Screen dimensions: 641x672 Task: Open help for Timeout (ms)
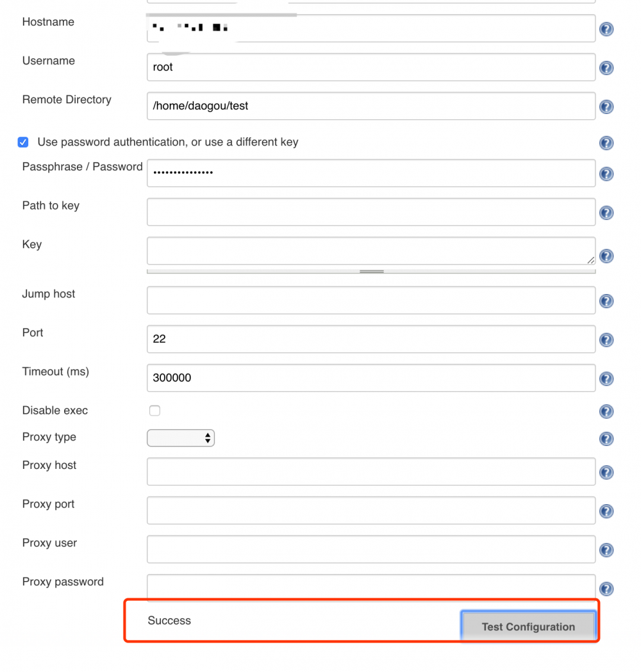606,378
